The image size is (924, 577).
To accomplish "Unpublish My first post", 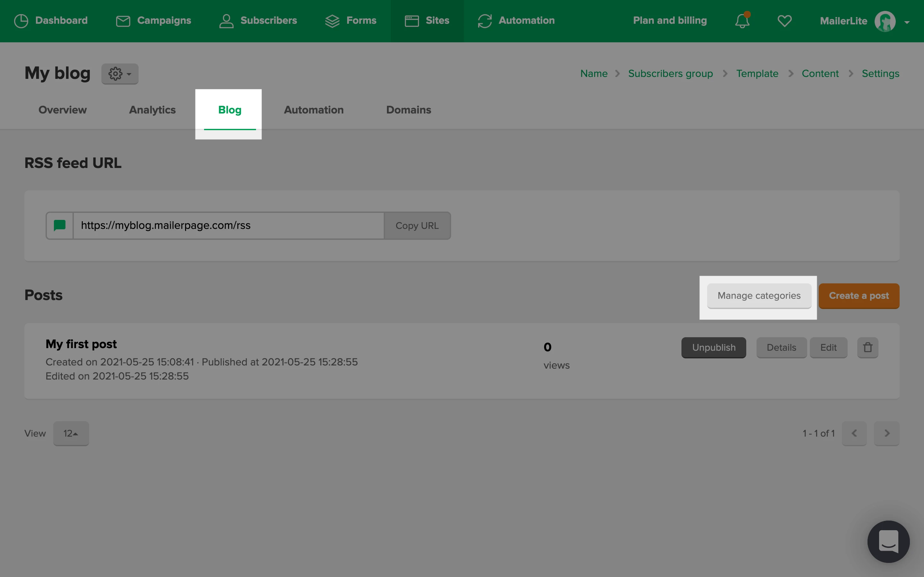I will (713, 347).
